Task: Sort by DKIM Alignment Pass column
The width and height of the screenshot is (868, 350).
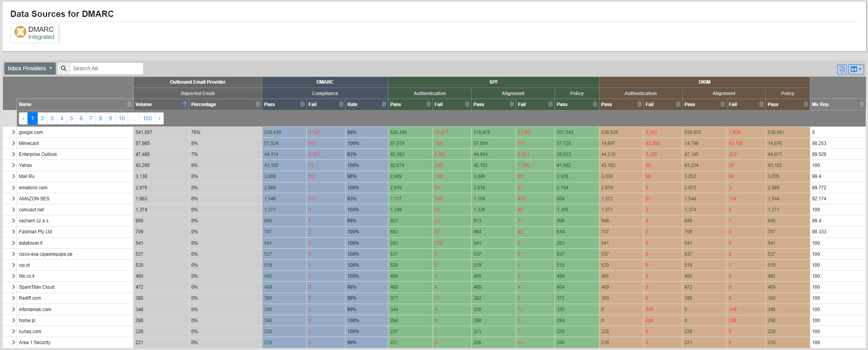Action: click(x=705, y=104)
